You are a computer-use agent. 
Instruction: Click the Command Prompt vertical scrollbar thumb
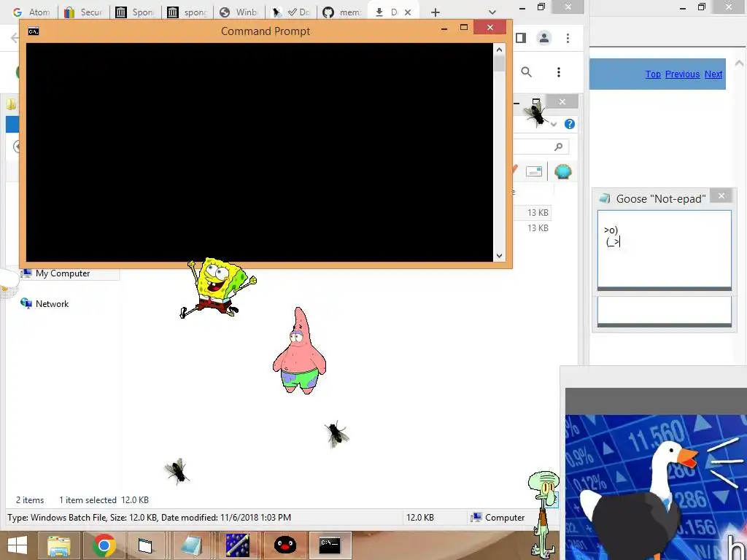pyautogui.click(x=499, y=63)
